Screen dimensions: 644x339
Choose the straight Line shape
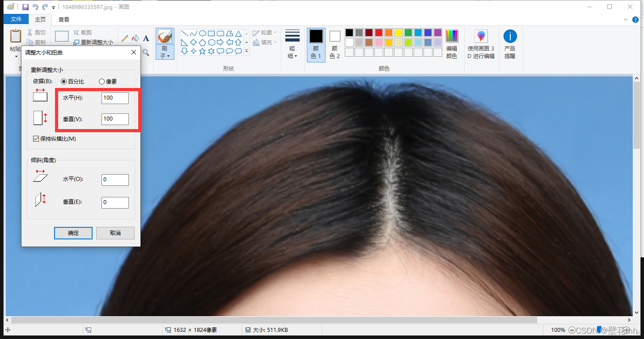coord(184,33)
